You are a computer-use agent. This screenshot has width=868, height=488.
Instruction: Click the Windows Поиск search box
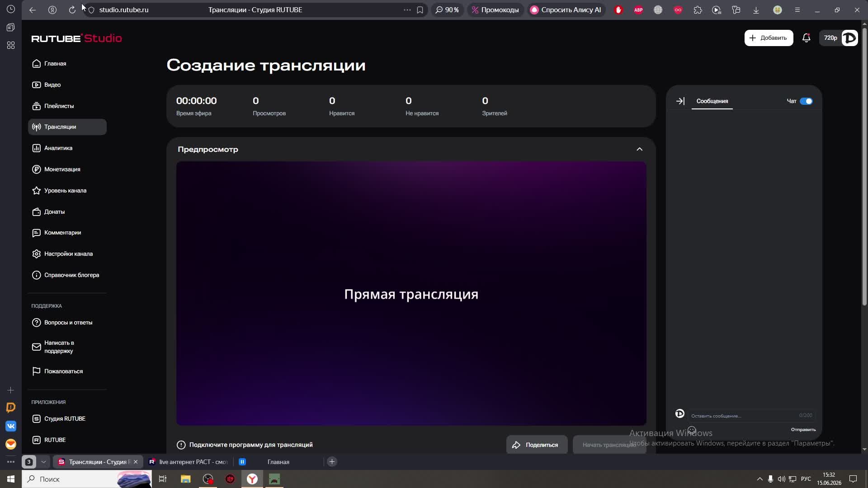pyautogui.click(x=88, y=479)
